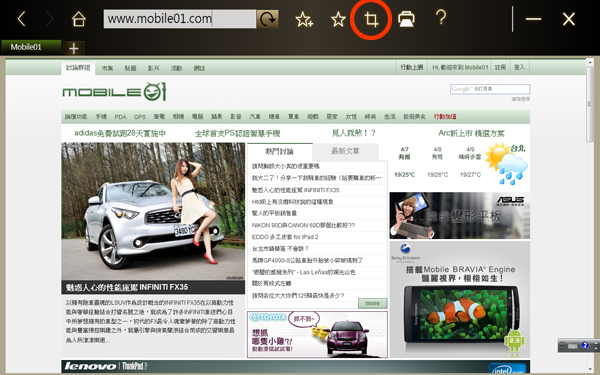600x375 pixels.
Task: Switch to the Mobile01 browser tab
Action: [x=31, y=47]
